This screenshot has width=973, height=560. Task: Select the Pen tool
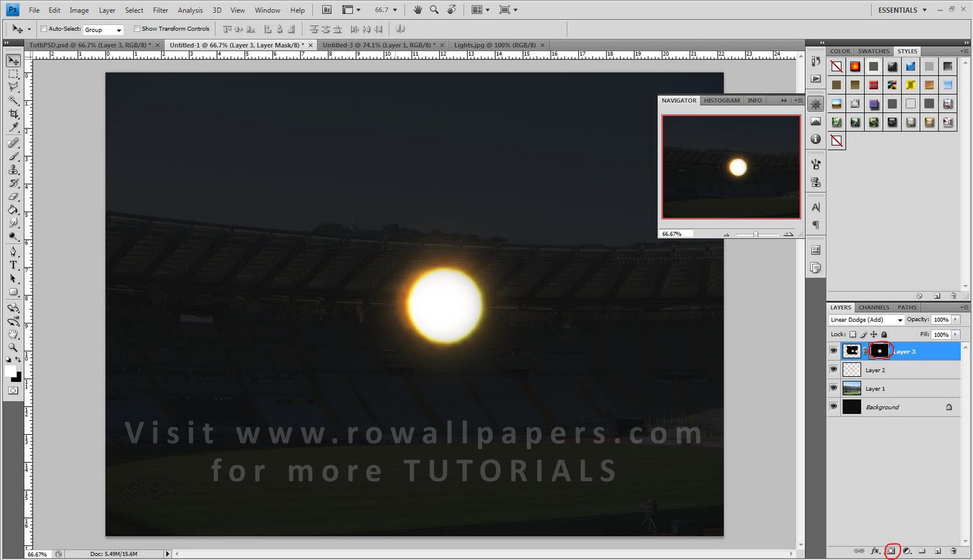tap(13, 252)
